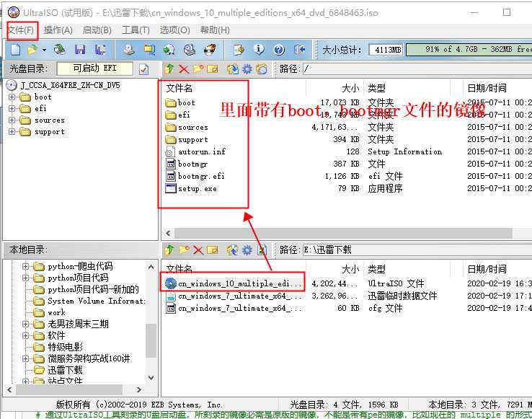
Task: Open the 操作(A) menu
Action: click(x=58, y=30)
